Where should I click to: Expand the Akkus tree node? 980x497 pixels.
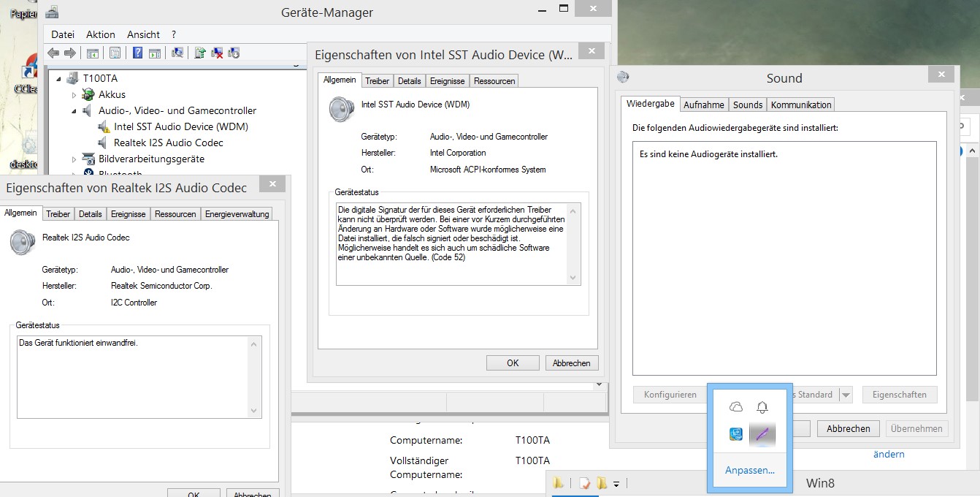pos(74,95)
